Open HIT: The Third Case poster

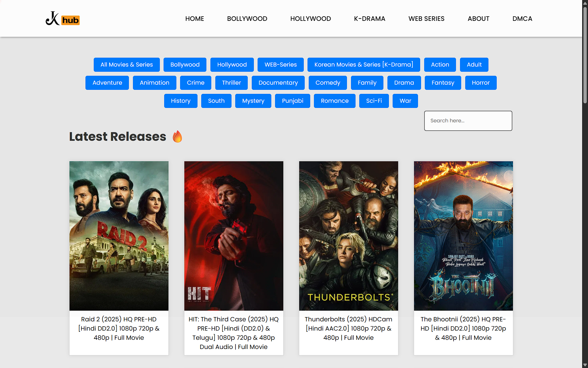[234, 236]
